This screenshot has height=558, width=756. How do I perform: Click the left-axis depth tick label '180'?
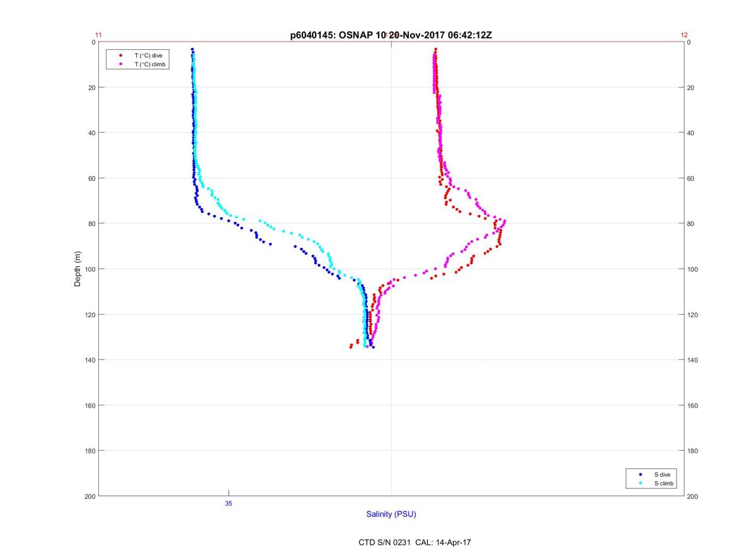(89, 451)
